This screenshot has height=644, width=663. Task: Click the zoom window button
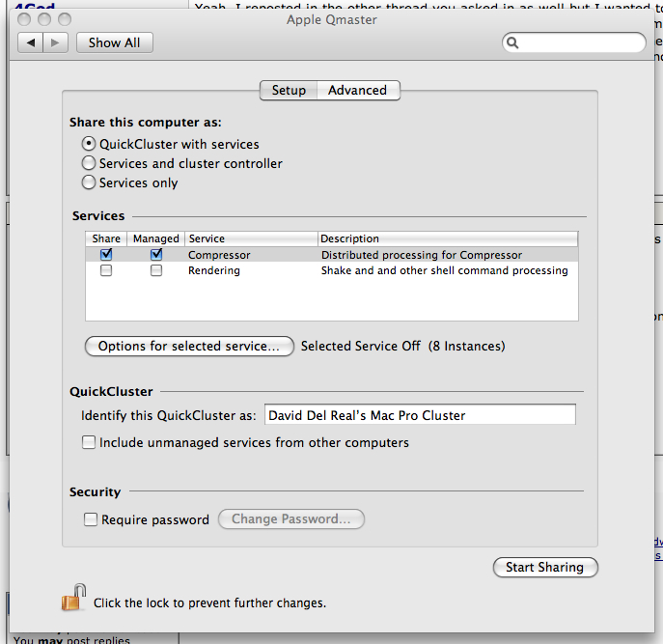pos(65,19)
